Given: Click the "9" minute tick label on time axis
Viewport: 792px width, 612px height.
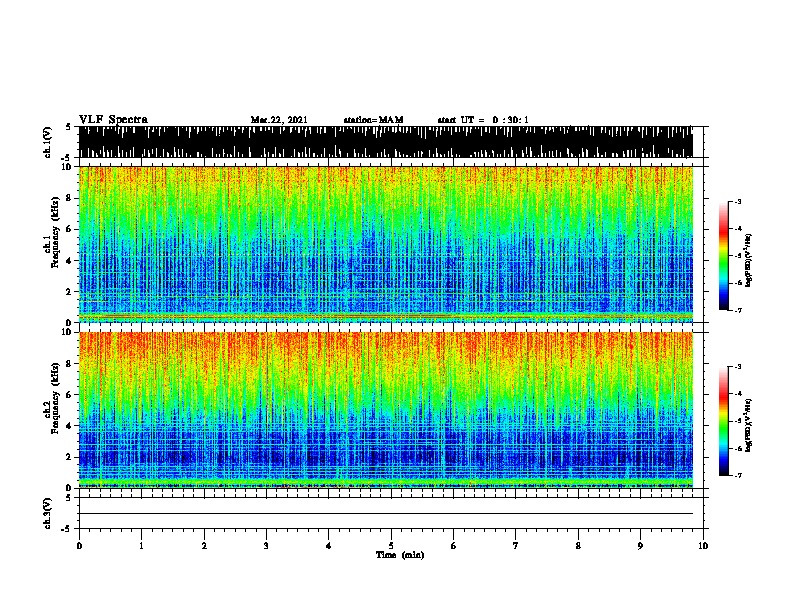Looking at the screenshot, I should pos(640,546).
